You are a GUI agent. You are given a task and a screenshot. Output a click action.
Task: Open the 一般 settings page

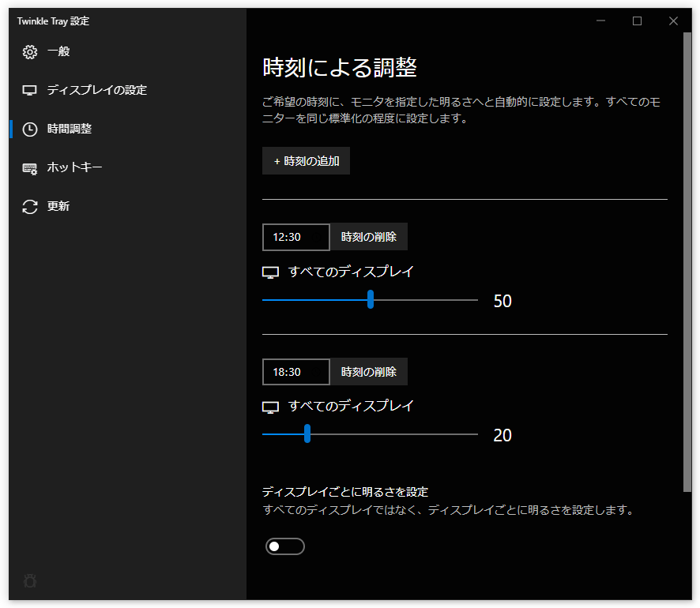(127, 52)
